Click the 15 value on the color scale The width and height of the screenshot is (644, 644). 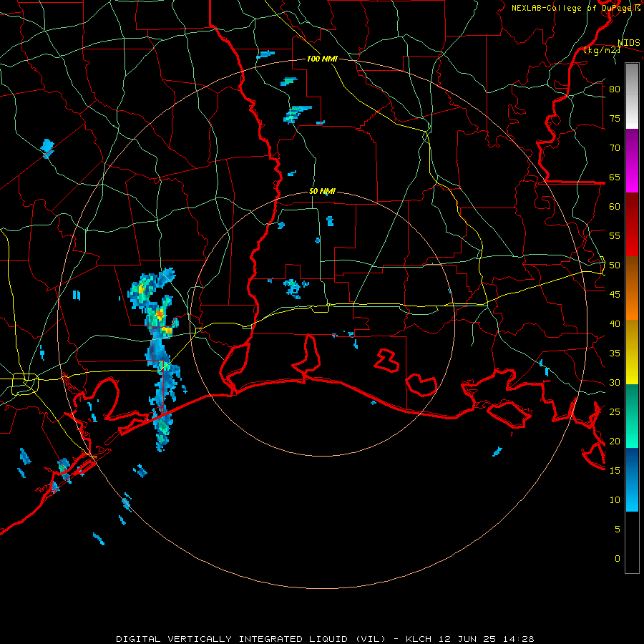(x=615, y=471)
